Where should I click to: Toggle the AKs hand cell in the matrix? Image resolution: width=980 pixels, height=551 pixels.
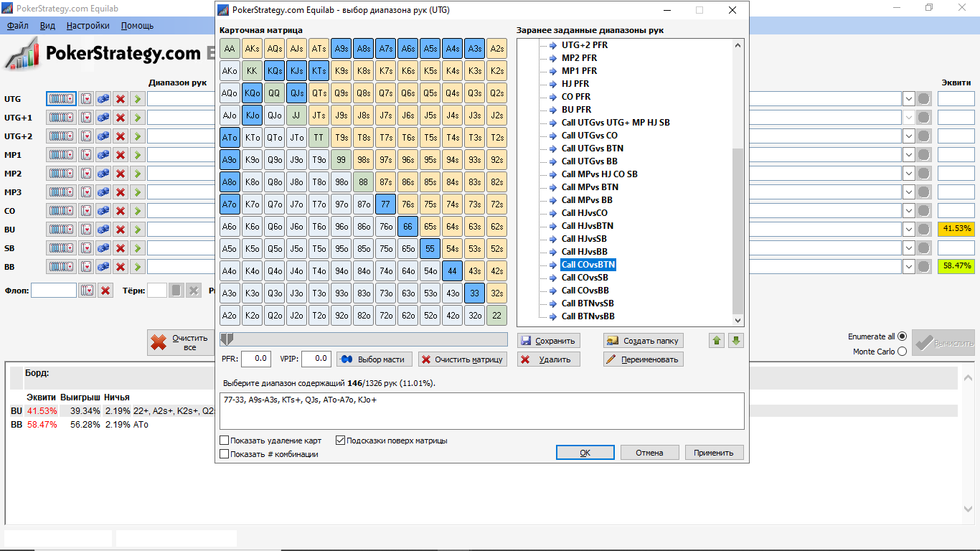click(252, 49)
